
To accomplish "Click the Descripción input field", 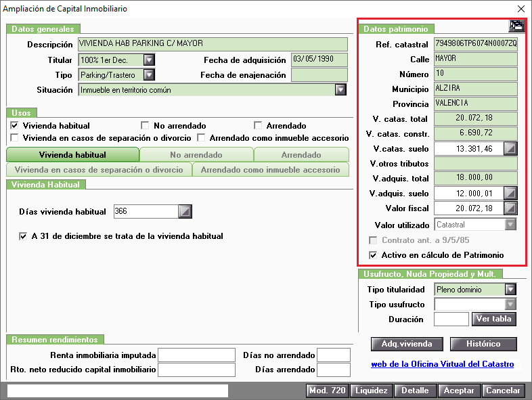I will [213, 44].
